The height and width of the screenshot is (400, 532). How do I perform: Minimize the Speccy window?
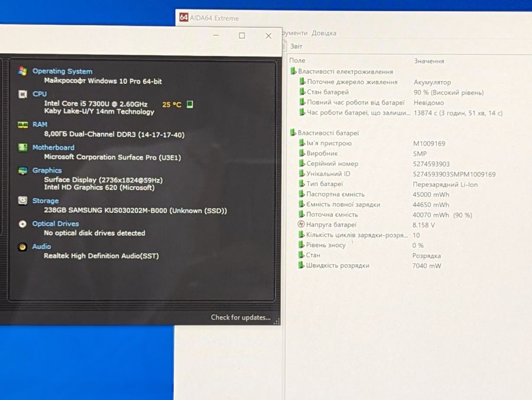(216, 35)
